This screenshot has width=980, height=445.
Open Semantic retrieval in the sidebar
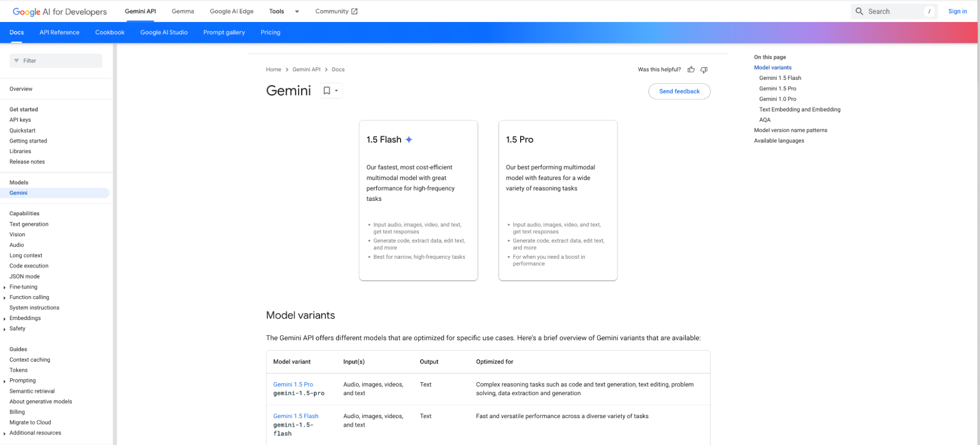pyautogui.click(x=32, y=391)
